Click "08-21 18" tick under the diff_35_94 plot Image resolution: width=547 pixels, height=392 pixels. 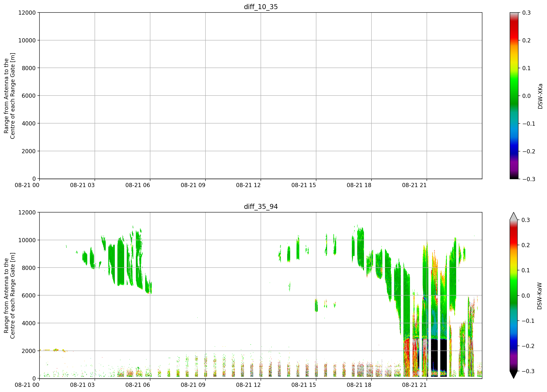[x=359, y=385]
